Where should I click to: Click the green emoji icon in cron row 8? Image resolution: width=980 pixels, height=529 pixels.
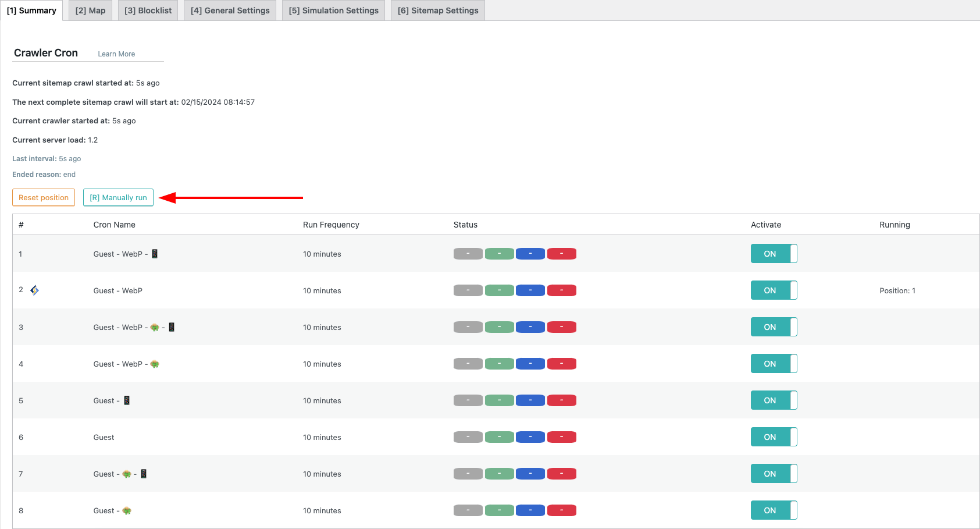pyautogui.click(x=127, y=511)
